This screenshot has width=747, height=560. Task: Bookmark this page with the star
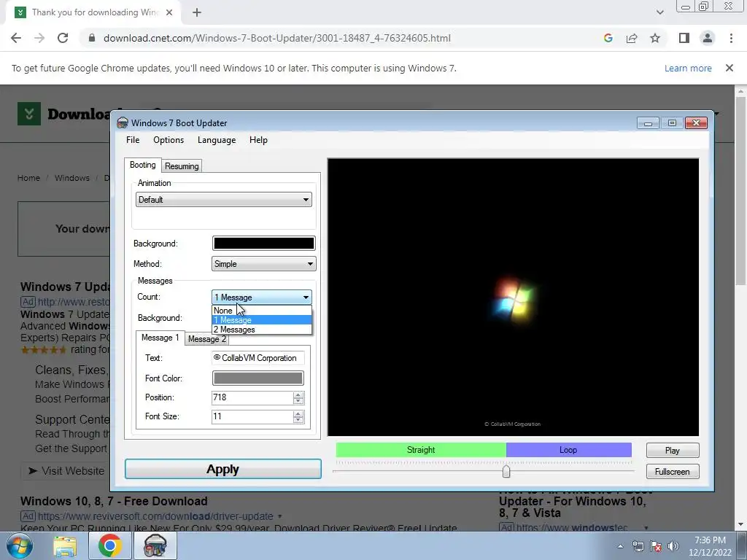coord(655,38)
